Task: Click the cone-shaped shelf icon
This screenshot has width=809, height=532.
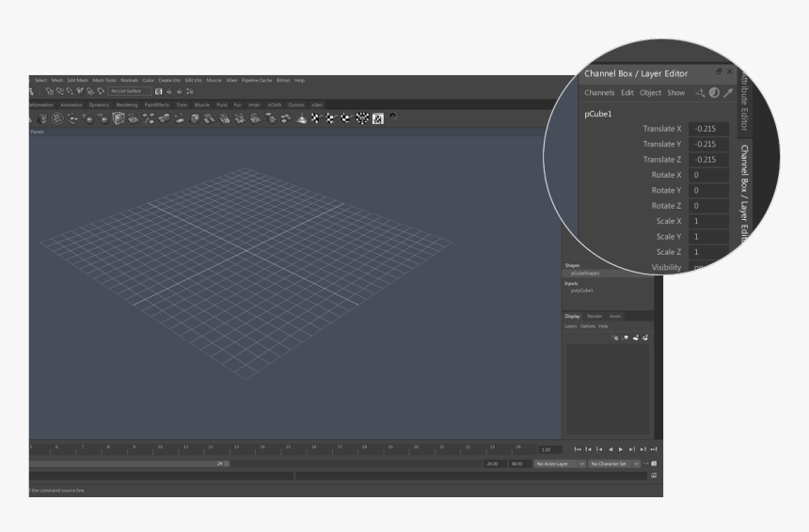Action: [301, 119]
